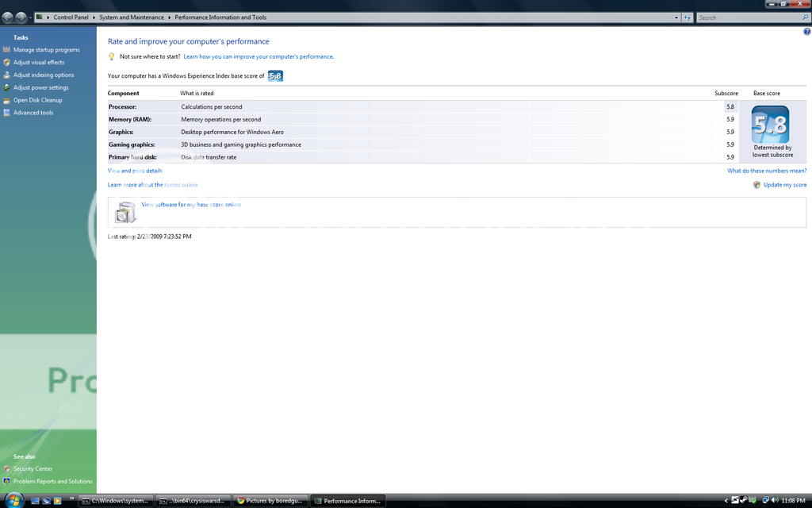The image size is (812, 508).
Task: Open volume speaker tray icon
Action: pyautogui.click(x=775, y=500)
